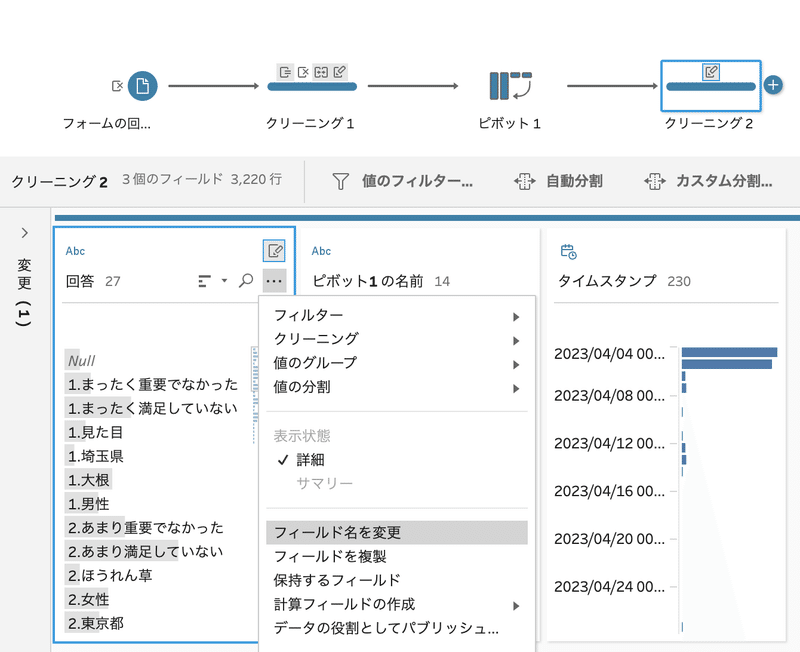Viewport: 800px width, 652px height.
Task: Open the 値のグループ submenu
Action: click(x=397, y=363)
